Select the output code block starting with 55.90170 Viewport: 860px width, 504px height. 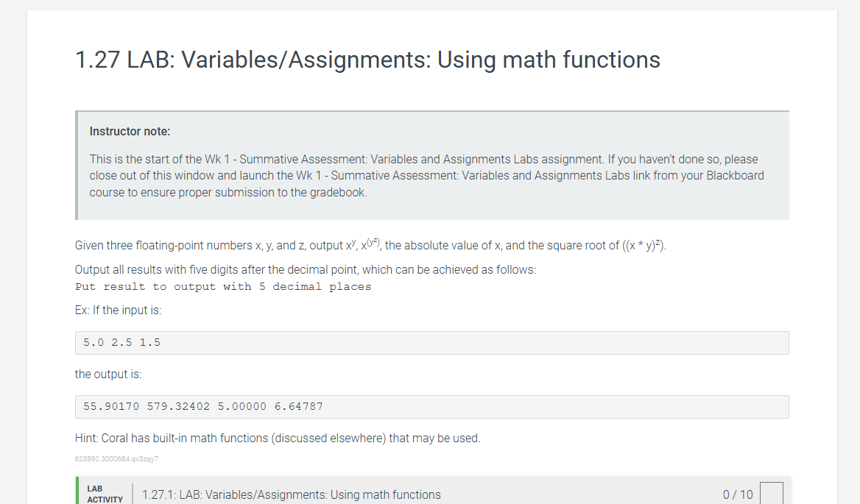pos(431,406)
